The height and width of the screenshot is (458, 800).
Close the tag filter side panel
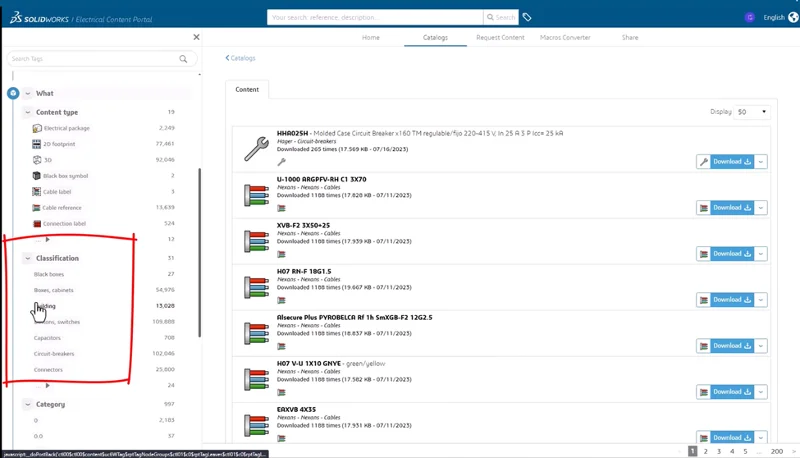click(x=196, y=37)
